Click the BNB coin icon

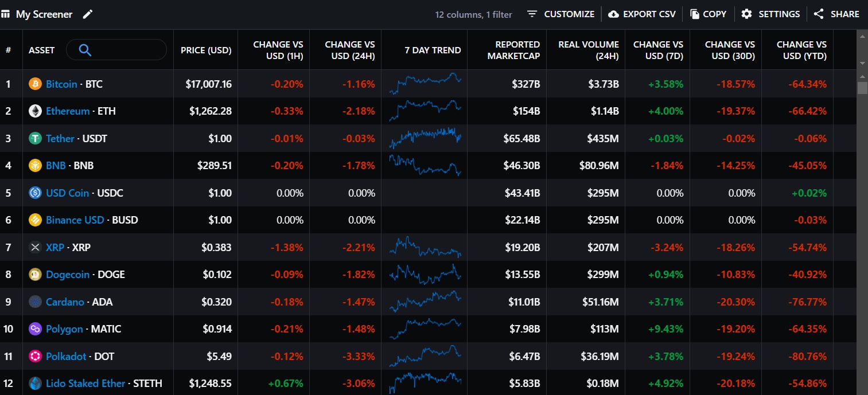(x=36, y=166)
